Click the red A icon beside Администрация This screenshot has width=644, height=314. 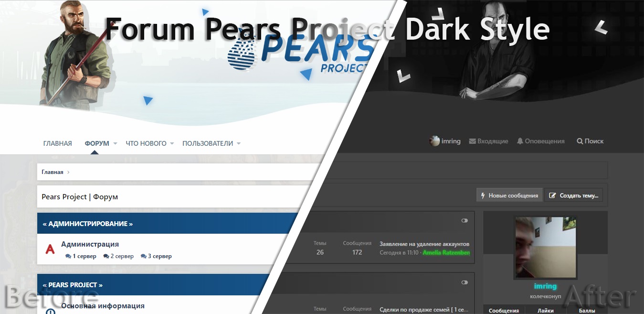(50, 249)
